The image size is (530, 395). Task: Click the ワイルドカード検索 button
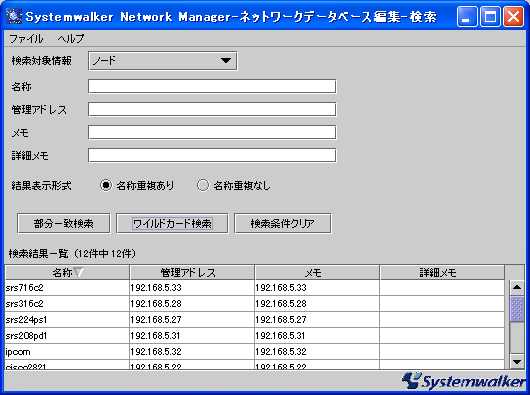[x=172, y=223]
